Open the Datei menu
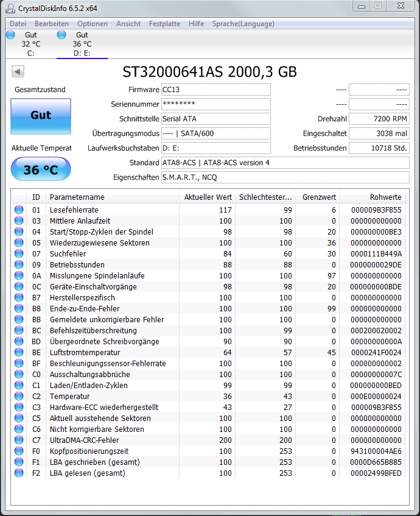Screen dimensions: 420x516 pyautogui.click(x=18, y=24)
